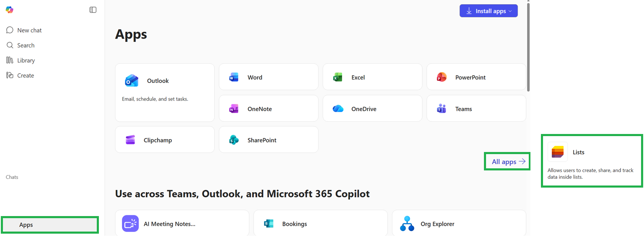Click the vertical scrollbar thumb
The image size is (644, 237).
[x=528, y=47]
